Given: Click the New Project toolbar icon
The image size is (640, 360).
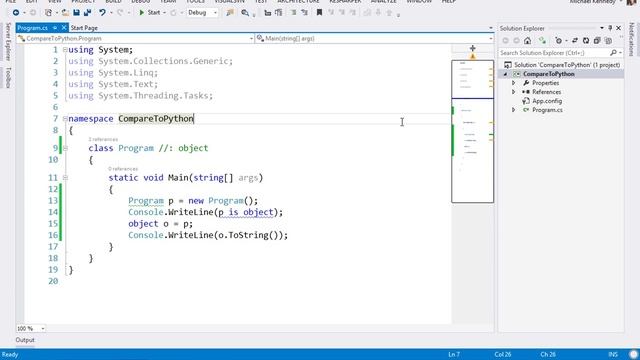Looking at the screenshot, I should click(x=49, y=13).
